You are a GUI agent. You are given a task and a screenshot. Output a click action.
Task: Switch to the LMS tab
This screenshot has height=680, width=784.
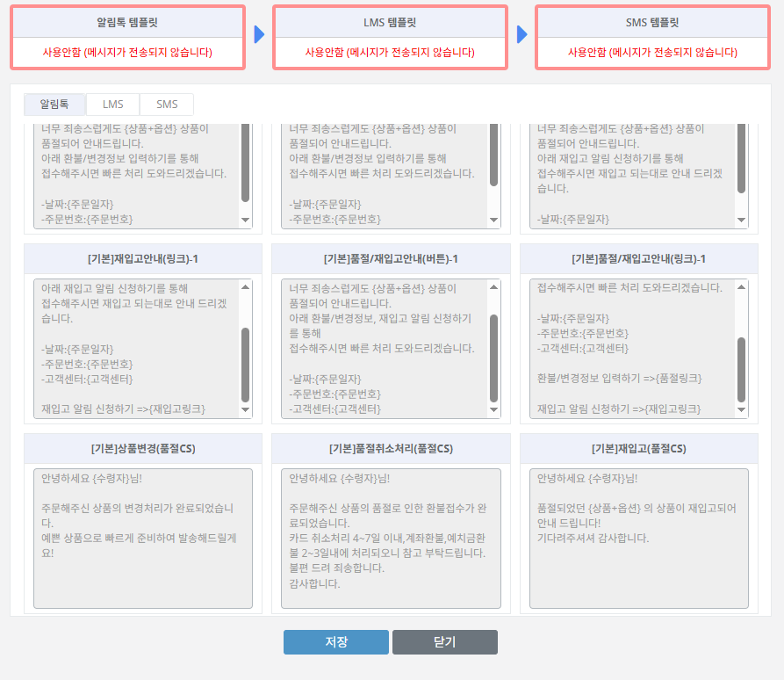pos(112,104)
